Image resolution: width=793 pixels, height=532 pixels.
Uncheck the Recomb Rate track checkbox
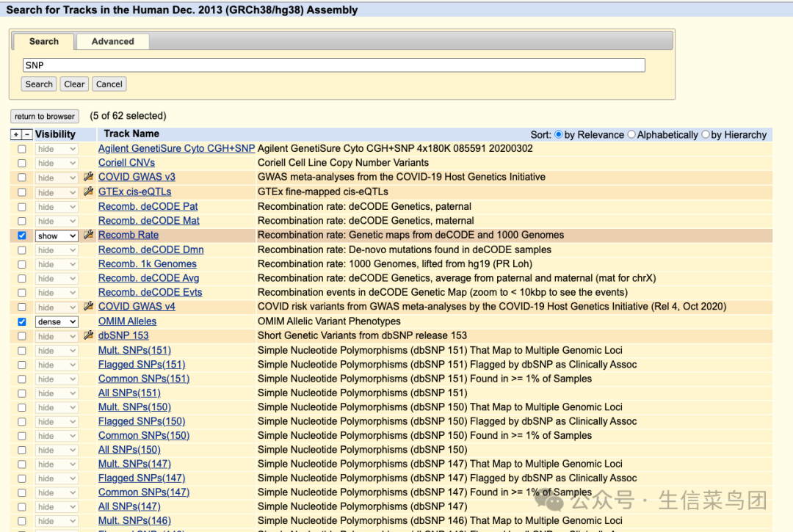click(x=22, y=236)
